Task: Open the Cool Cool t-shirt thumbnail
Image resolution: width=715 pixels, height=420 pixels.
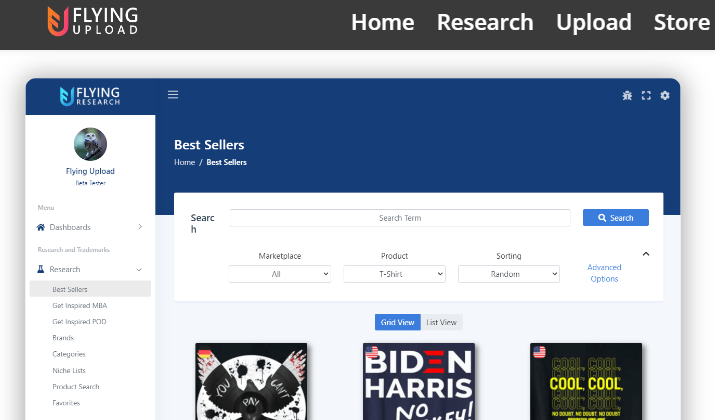Action: tap(586, 382)
